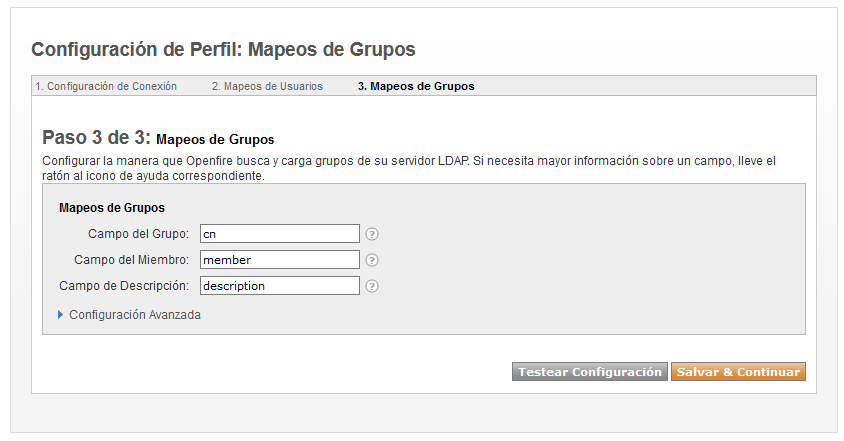Focus the Campo del Grupo field containing cn
The height and width of the screenshot is (441, 844).
point(280,234)
